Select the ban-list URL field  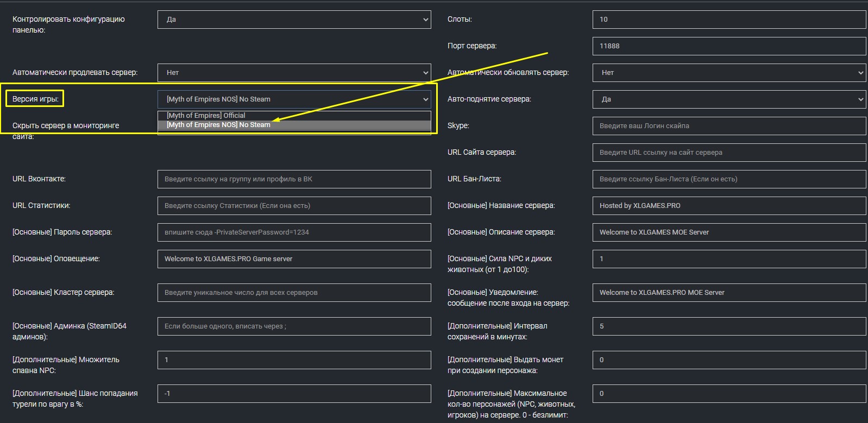pyautogui.click(x=728, y=179)
